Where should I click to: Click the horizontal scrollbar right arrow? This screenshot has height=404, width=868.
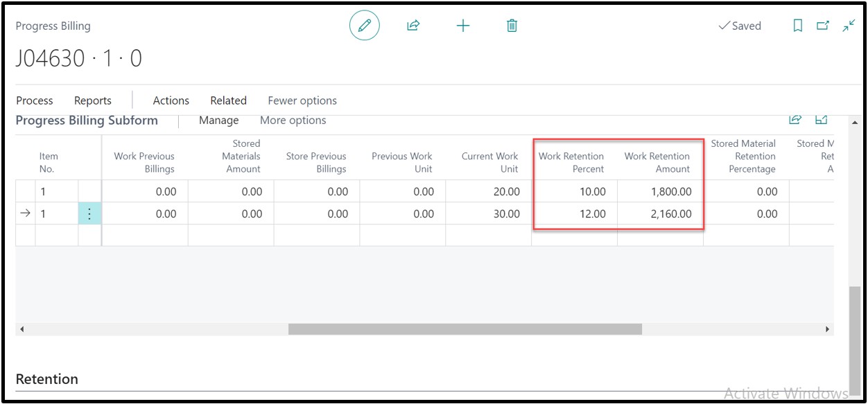click(x=827, y=329)
